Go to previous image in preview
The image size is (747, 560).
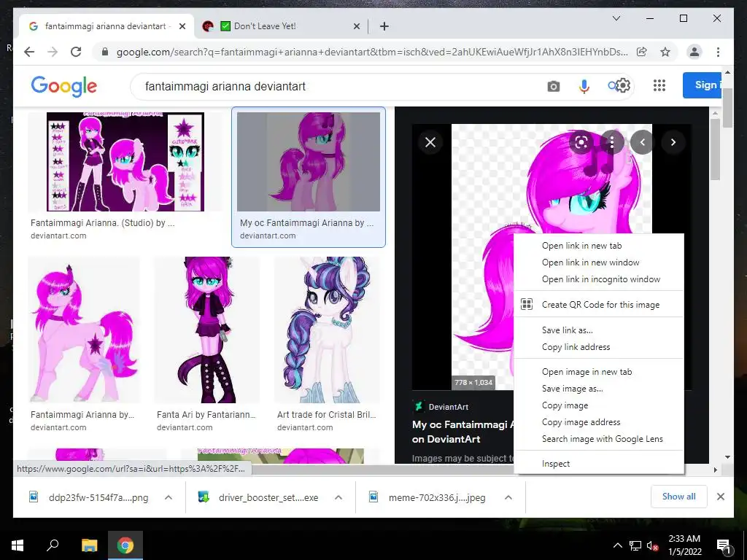coord(642,142)
